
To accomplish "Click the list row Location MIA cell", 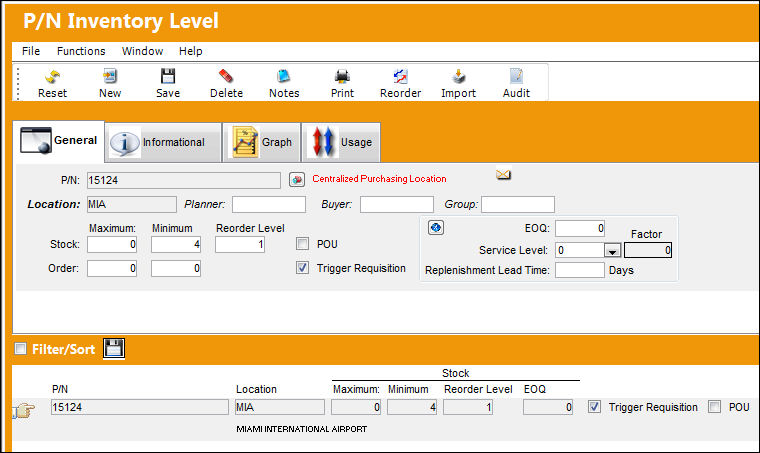I will [280, 407].
